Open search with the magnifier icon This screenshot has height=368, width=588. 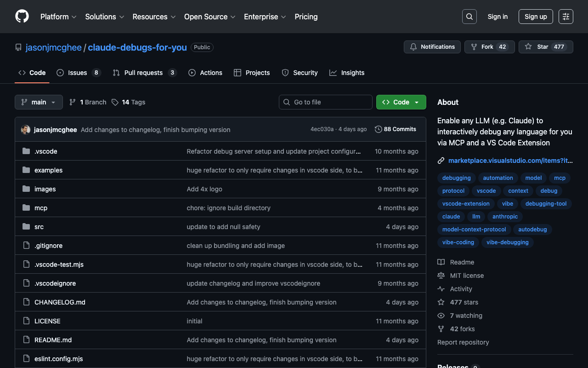469,17
